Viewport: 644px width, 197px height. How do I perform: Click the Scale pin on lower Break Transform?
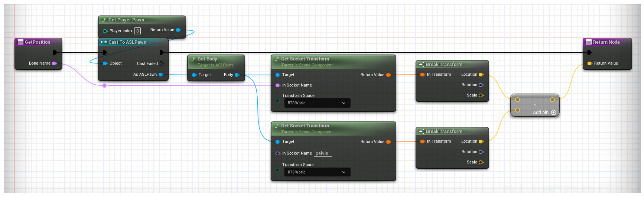coord(481,162)
